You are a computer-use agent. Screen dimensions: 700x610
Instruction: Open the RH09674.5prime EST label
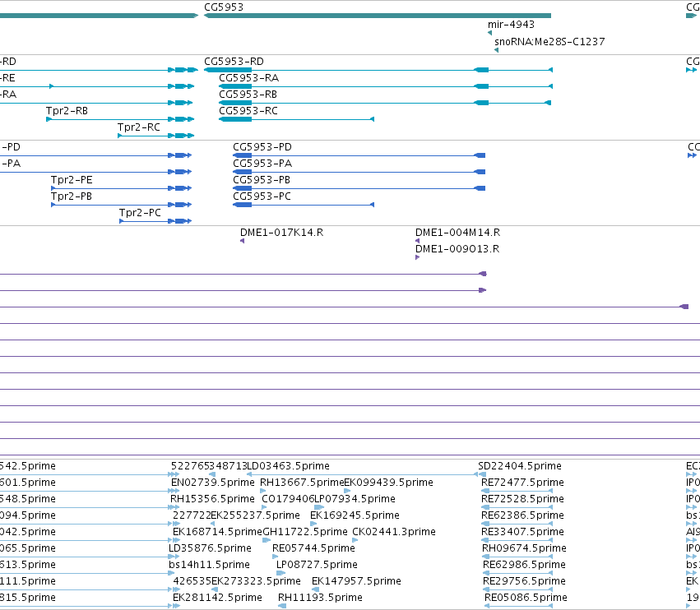coord(524,548)
